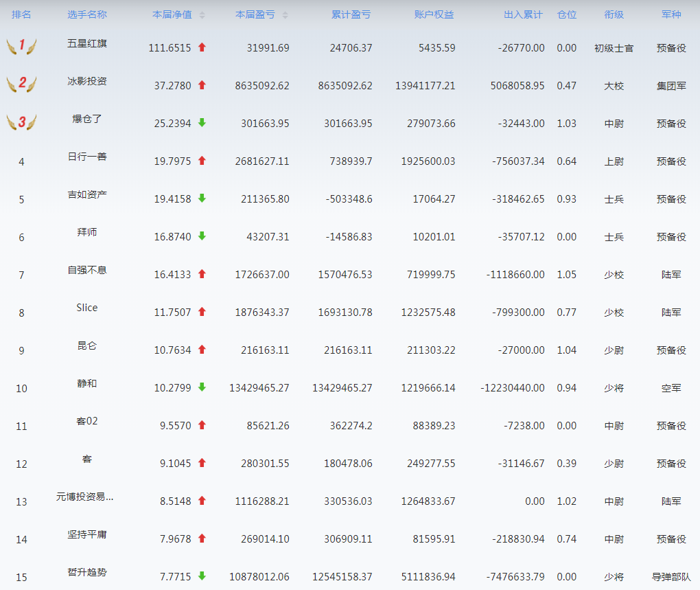Open player Slice
The width and height of the screenshot is (700, 590).
coord(87,308)
